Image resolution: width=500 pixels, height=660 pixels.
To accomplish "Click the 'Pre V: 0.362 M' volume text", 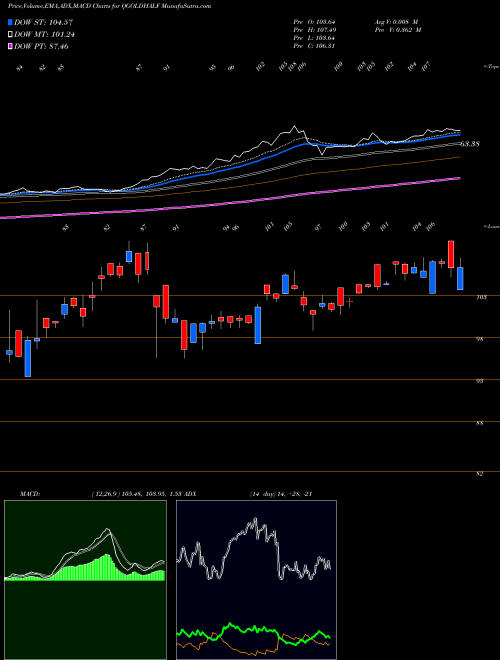I will (x=397, y=30).
